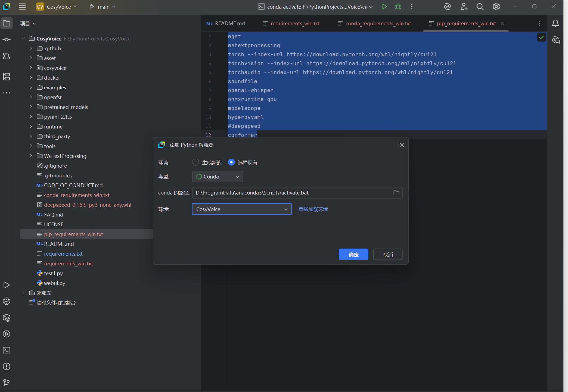
Task: Open the Conda type dropdown
Action: pyautogui.click(x=217, y=177)
